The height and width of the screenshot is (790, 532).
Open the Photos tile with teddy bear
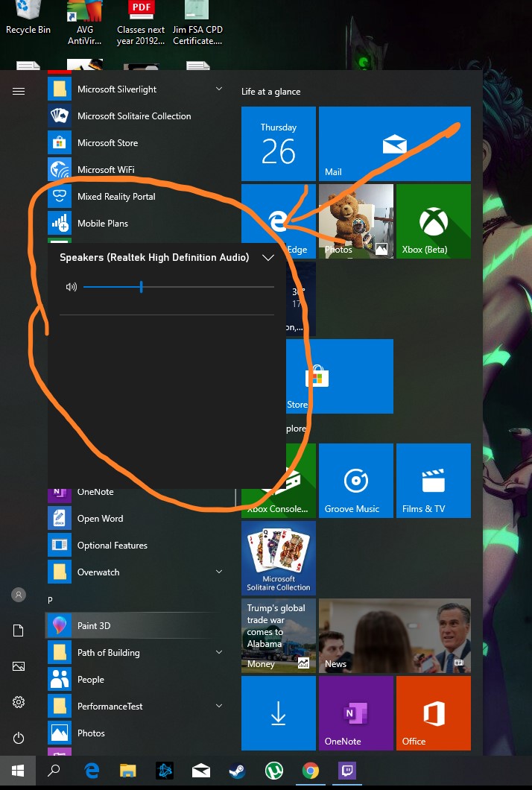(x=356, y=221)
